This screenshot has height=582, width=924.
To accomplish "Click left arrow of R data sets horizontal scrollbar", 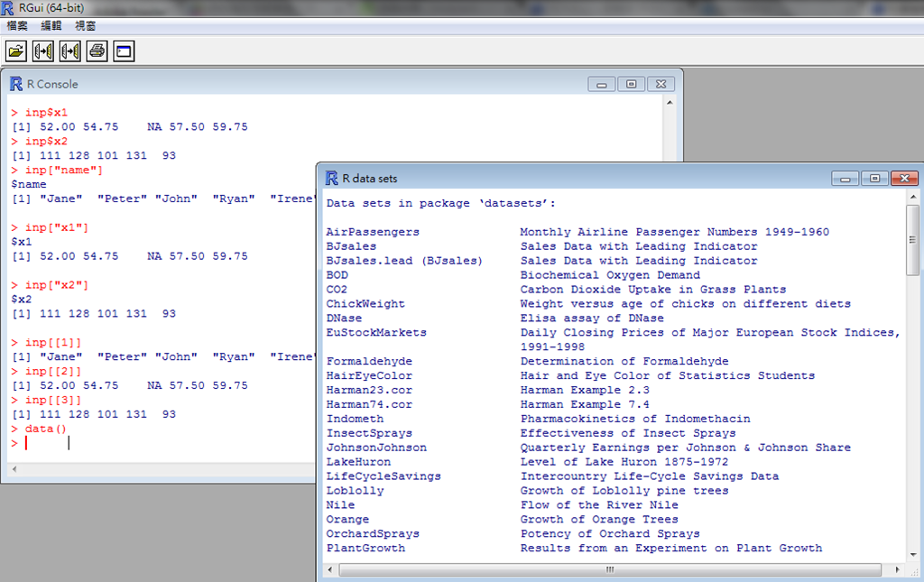I will tap(330, 569).
